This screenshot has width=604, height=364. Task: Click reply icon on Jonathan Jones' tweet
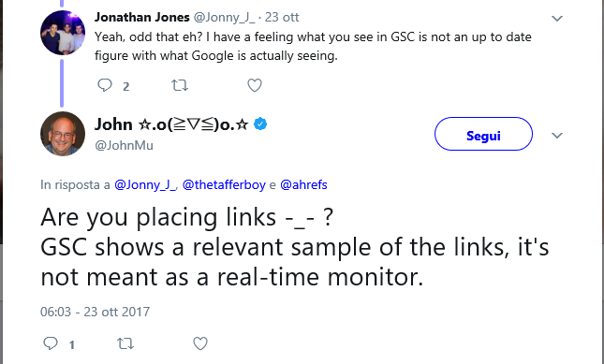click(x=104, y=85)
